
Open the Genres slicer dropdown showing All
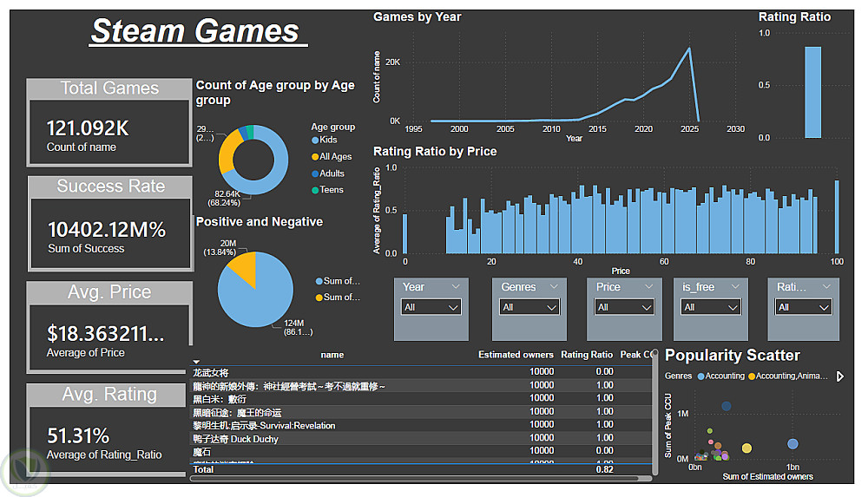click(529, 307)
